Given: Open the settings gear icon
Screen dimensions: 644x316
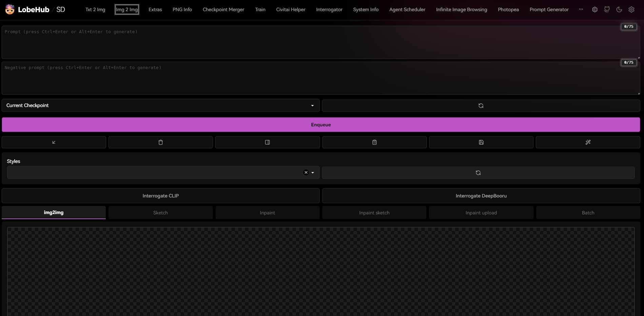Looking at the screenshot, I should [x=631, y=9].
